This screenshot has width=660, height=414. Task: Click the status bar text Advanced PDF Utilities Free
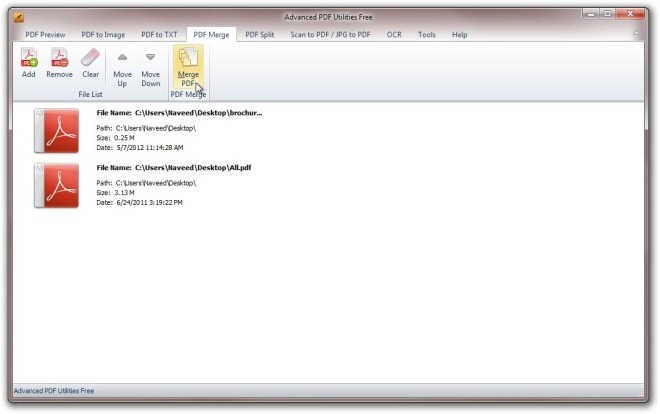[54, 391]
